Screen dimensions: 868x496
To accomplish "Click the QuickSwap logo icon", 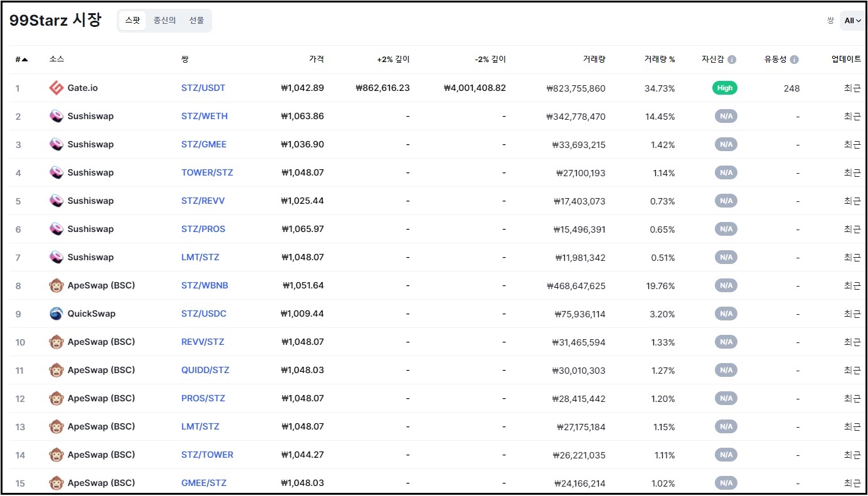I will click(56, 314).
